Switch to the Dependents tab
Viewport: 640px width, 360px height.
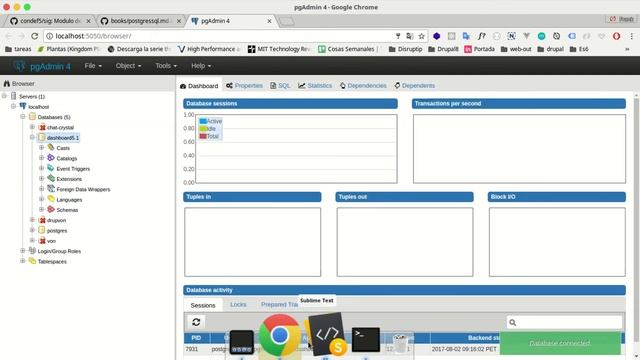(x=414, y=86)
